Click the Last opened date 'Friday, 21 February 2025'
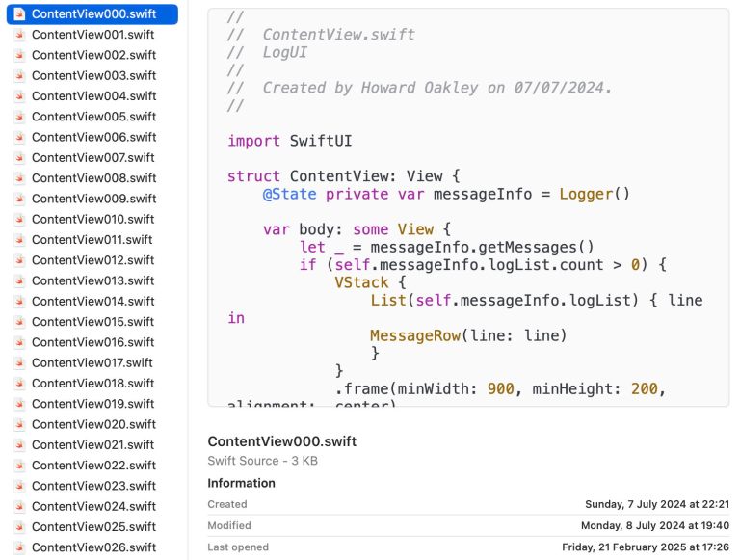 646,547
